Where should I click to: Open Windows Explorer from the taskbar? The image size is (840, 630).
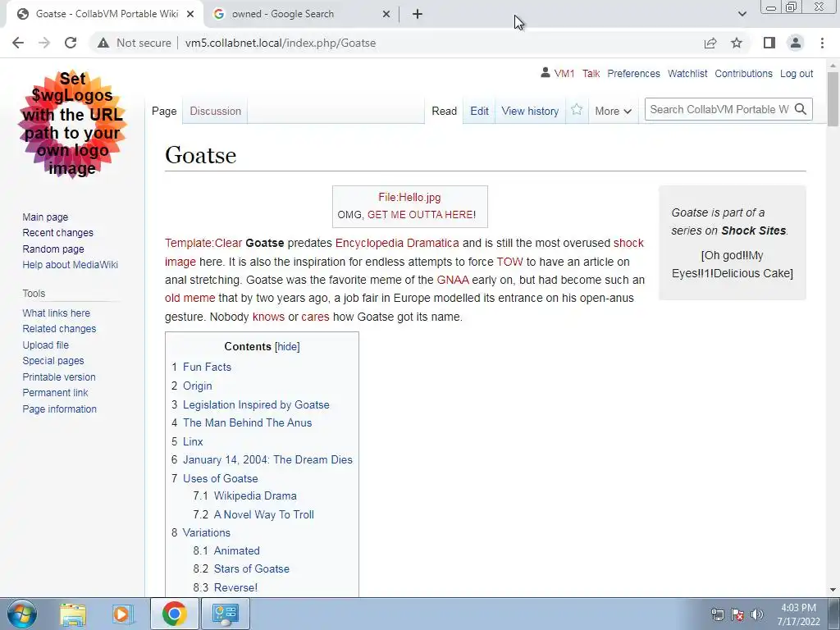tap(73, 614)
